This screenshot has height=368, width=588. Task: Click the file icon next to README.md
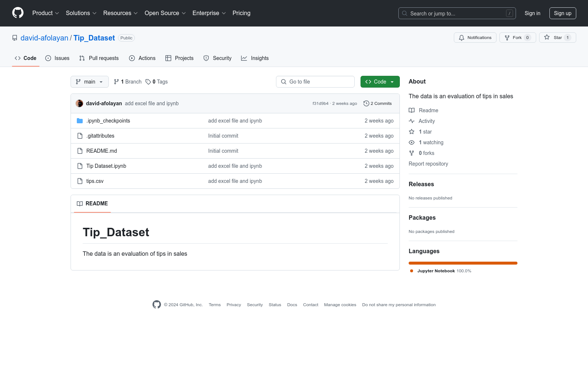pos(80,151)
